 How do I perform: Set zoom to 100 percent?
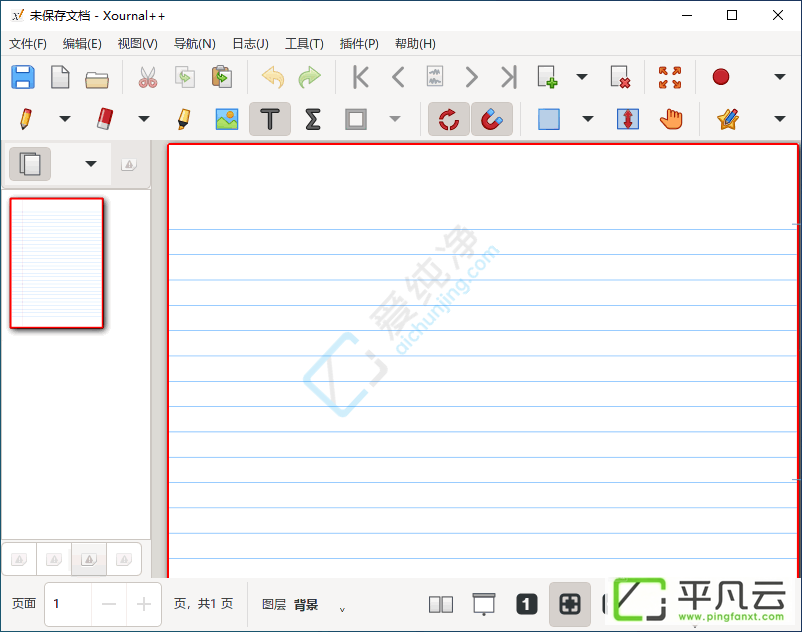(x=526, y=604)
